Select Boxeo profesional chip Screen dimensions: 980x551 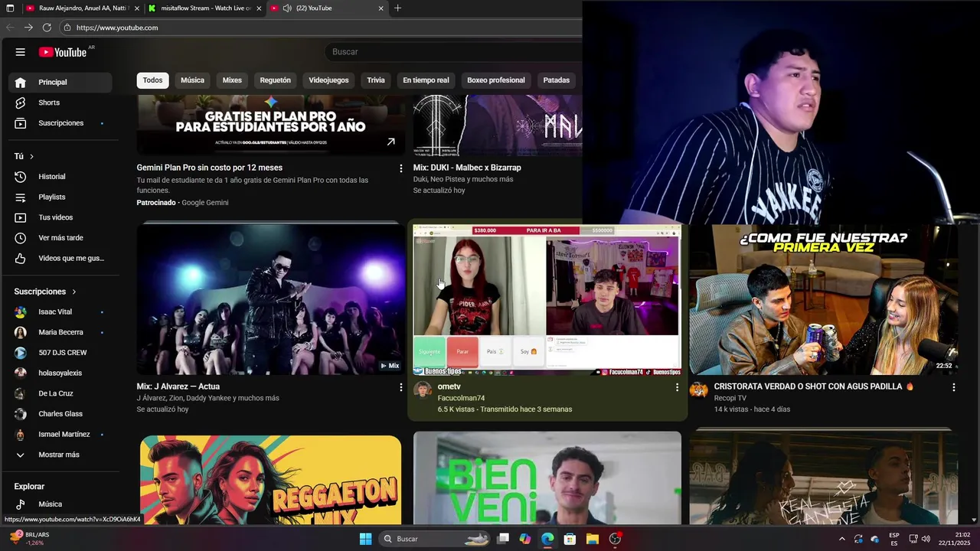[496, 80]
